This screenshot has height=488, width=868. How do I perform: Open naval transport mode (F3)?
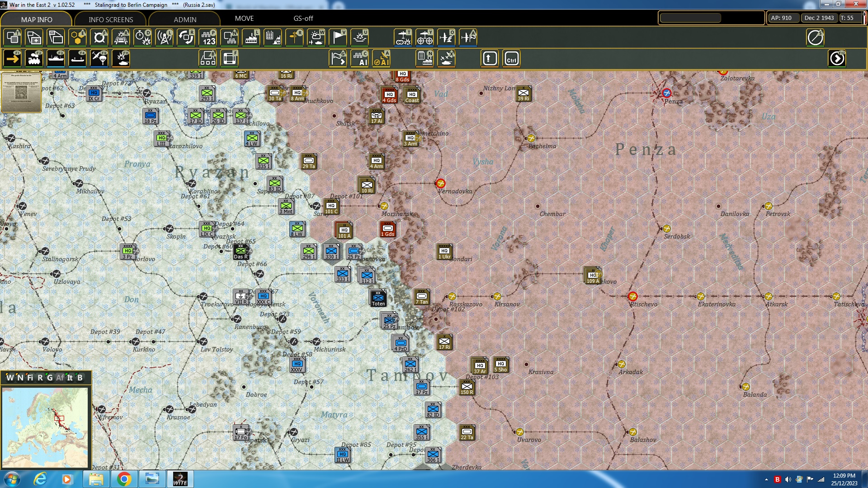(56, 58)
